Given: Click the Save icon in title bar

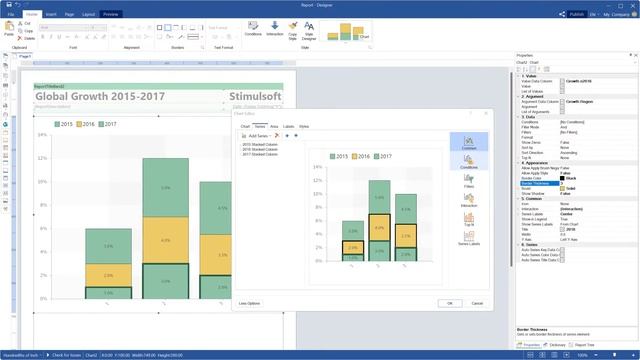Looking at the screenshot, I should [x=9, y=5].
